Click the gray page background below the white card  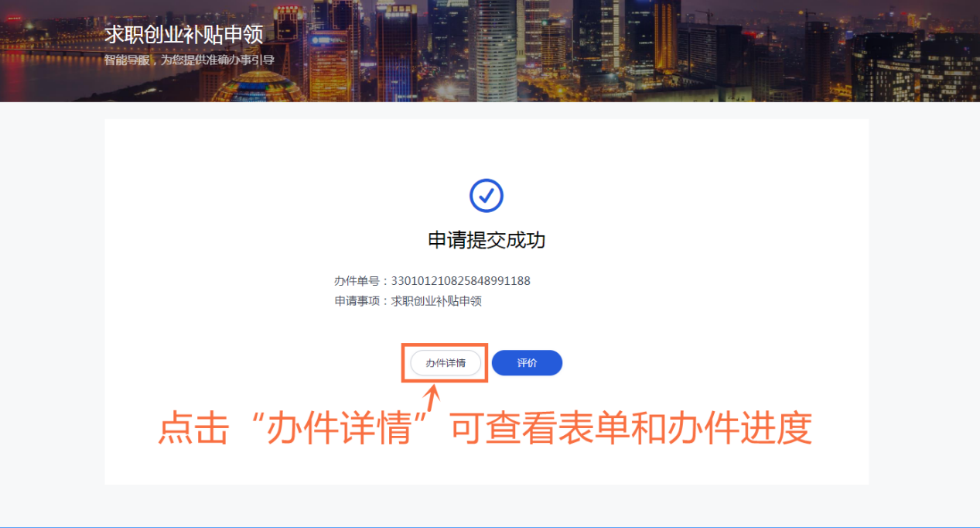(490, 506)
